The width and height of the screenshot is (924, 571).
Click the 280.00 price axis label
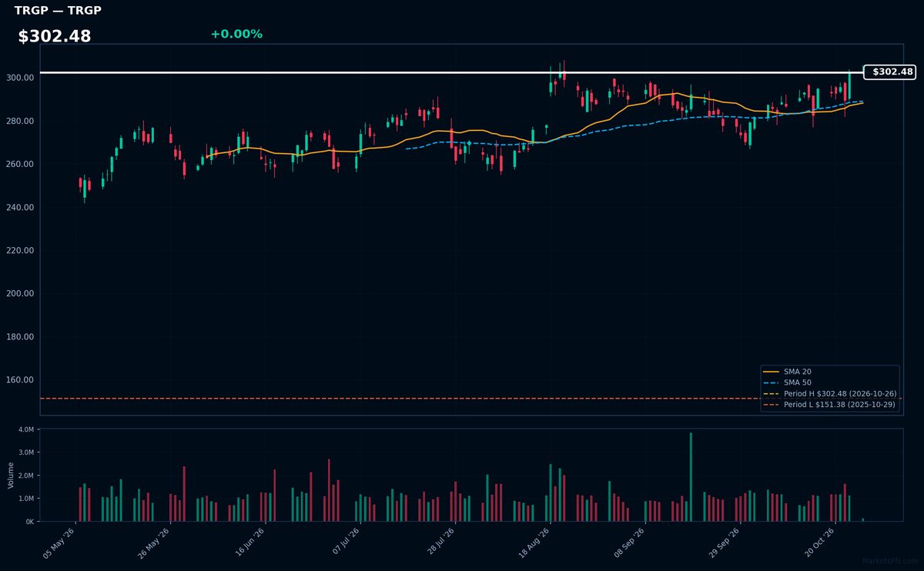tap(20, 121)
